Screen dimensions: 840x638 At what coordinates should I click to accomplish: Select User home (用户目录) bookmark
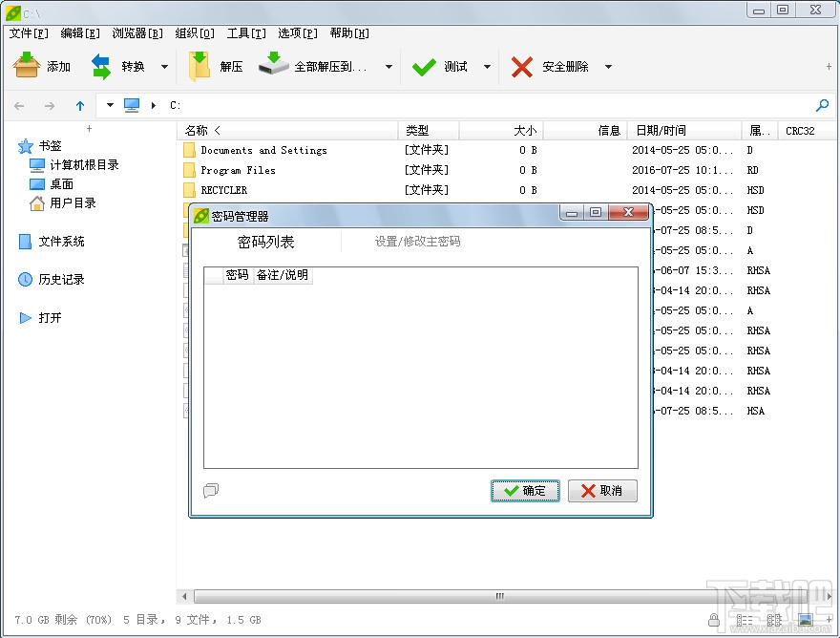(x=63, y=203)
